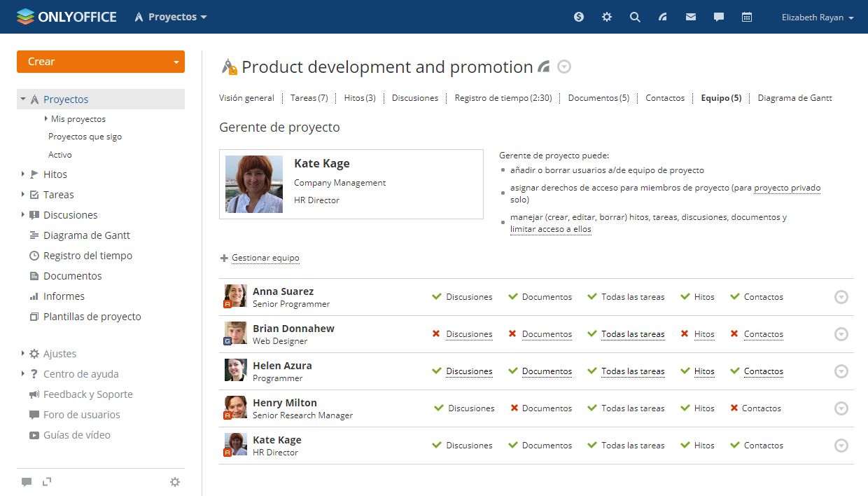Viewport: 868px width, 496px height.
Task: Open the calendar icon in header
Action: point(747,17)
